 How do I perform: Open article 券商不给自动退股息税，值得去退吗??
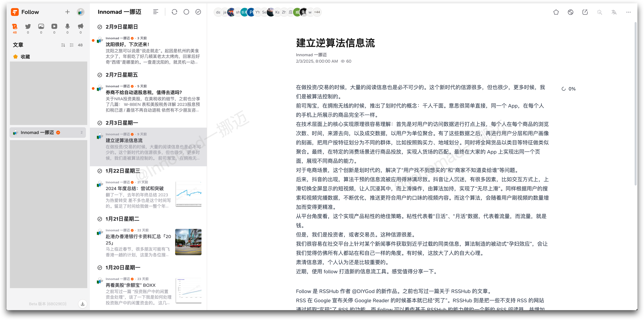click(148, 98)
